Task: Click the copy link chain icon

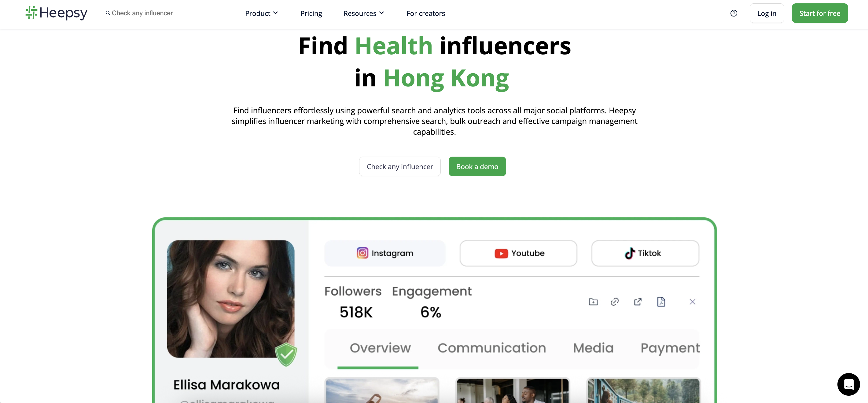Action: (x=615, y=302)
